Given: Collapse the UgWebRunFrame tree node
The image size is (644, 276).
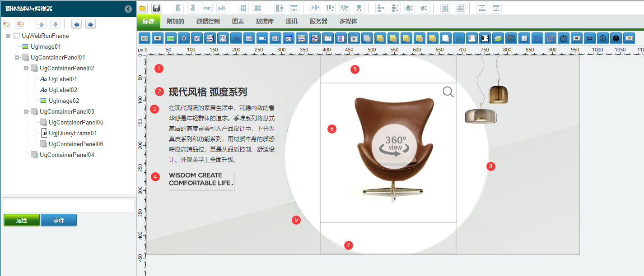Looking at the screenshot, I should point(8,36).
